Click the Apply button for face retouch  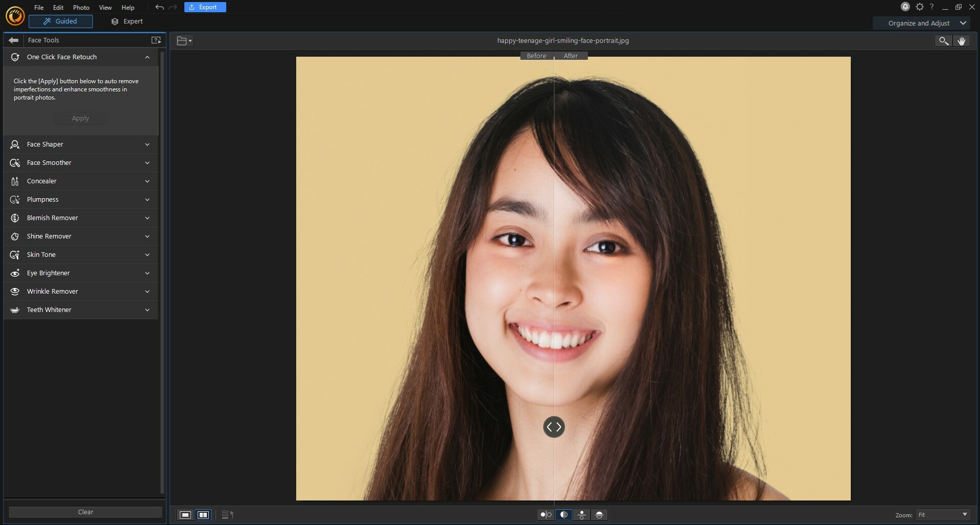(80, 118)
